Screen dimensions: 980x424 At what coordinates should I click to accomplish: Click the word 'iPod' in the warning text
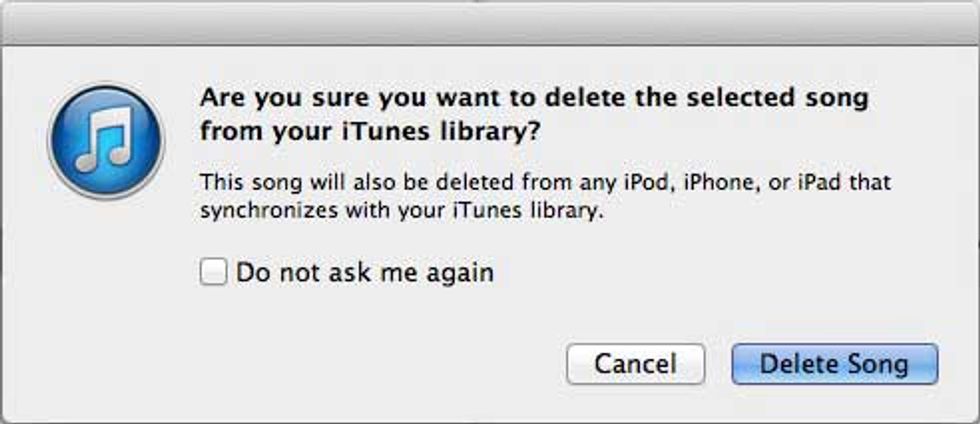[x=638, y=183]
